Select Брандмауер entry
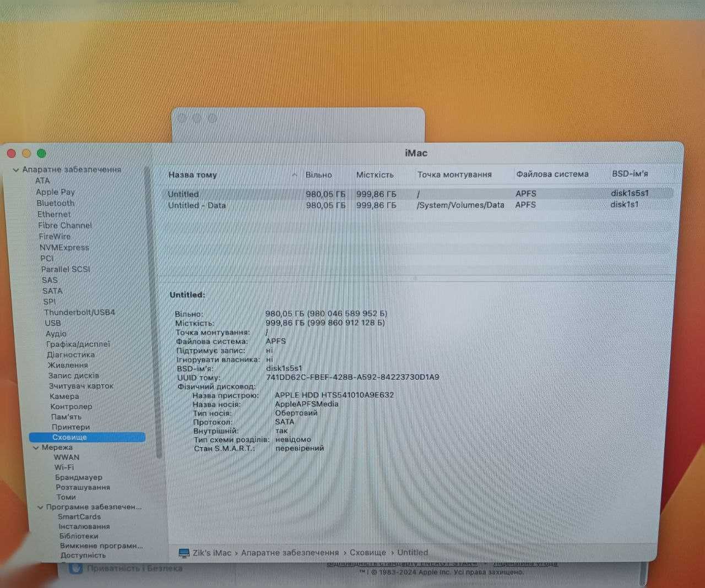 (79, 477)
